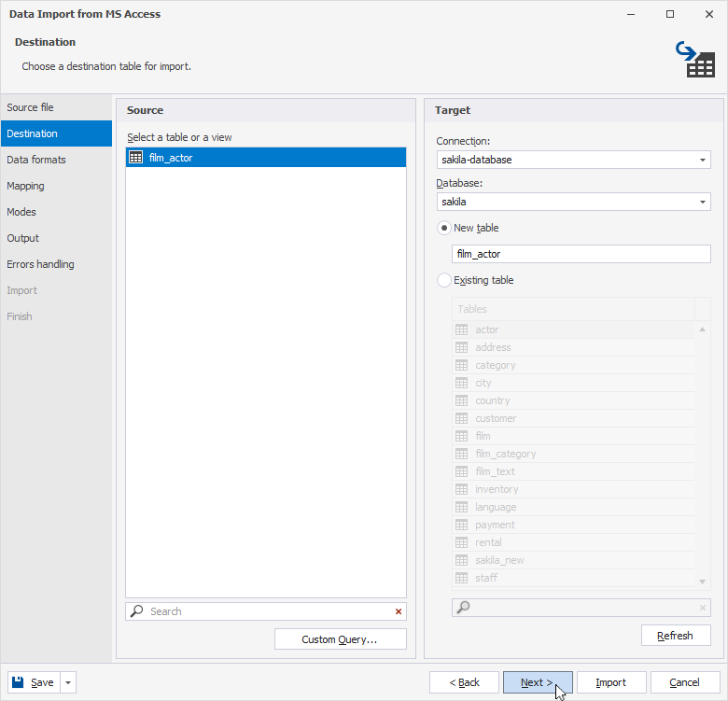
Task: Click the table icon next to inventory
Action: tap(461, 489)
